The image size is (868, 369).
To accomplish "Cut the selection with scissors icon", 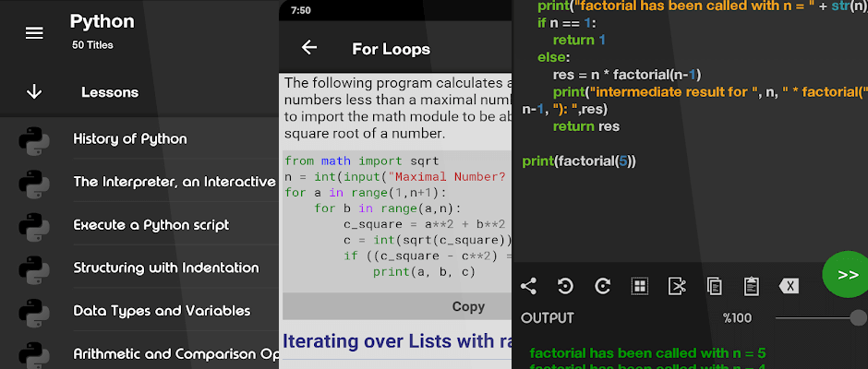I will click(x=677, y=286).
